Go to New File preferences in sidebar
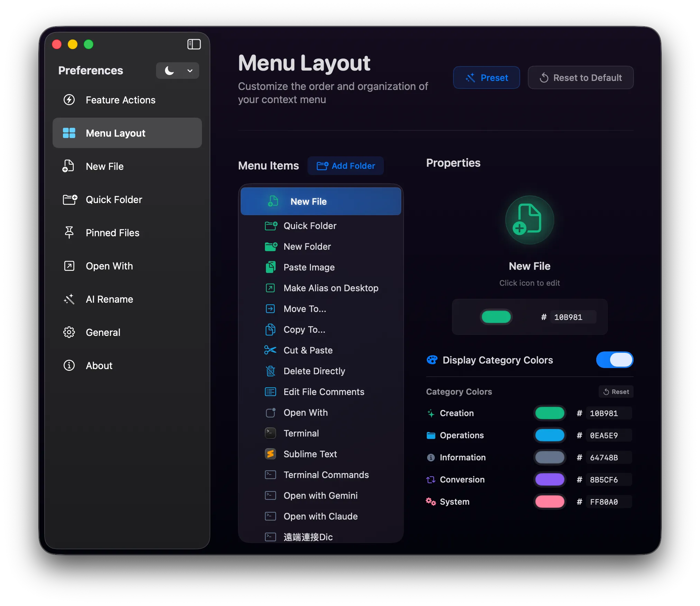700x606 pixels. tap(127, 166)
